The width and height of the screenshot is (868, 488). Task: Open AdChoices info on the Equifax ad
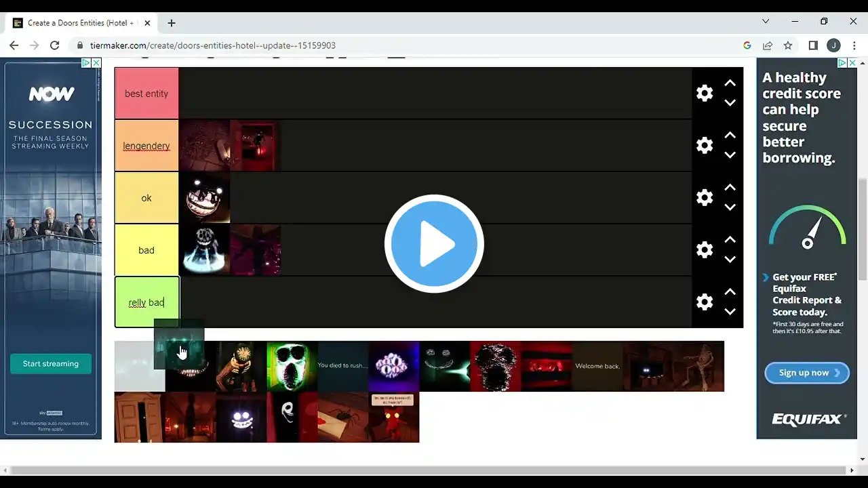point(842,62)
